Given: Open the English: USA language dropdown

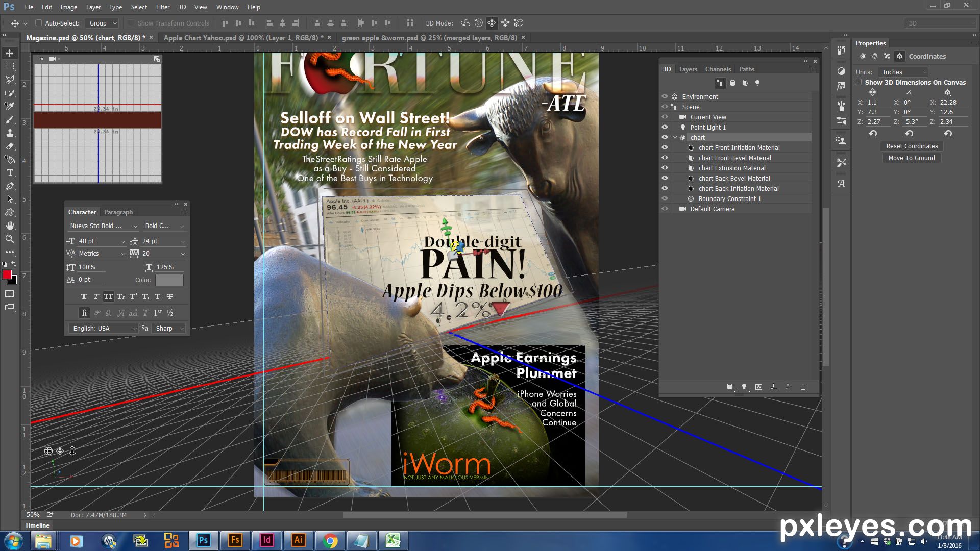Looking at the screenshot, I should (x=104, y=328).
